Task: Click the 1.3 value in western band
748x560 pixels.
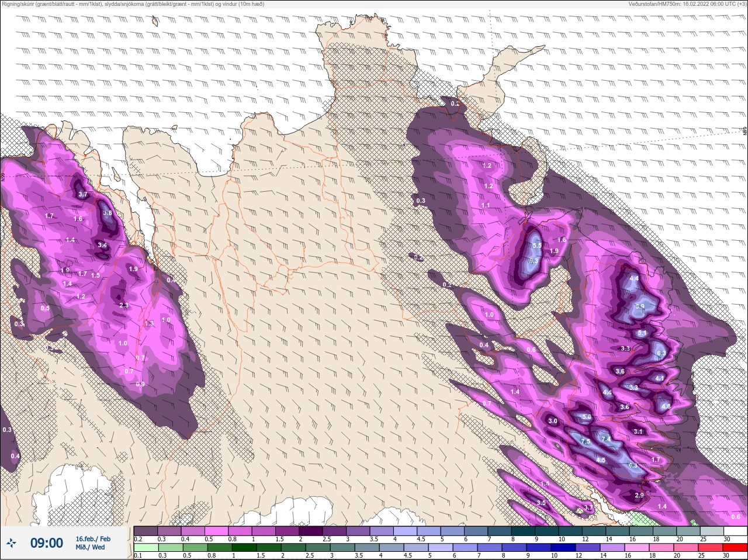Action: [x=149, y=323]
